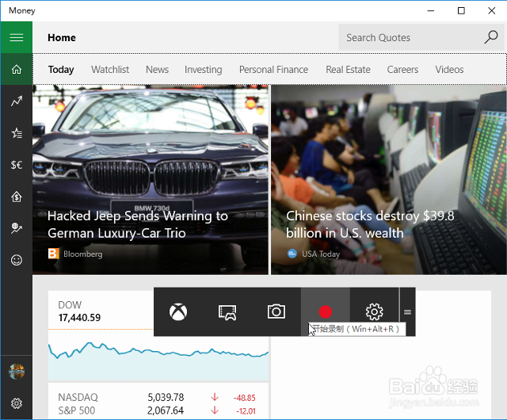Viewport: 507px width, 420px height.
Task: Click the Bloomberg source label
Action: point(82,254)
